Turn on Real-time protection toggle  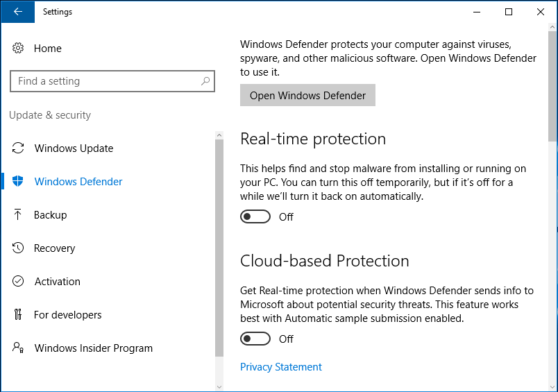[255, 217]
